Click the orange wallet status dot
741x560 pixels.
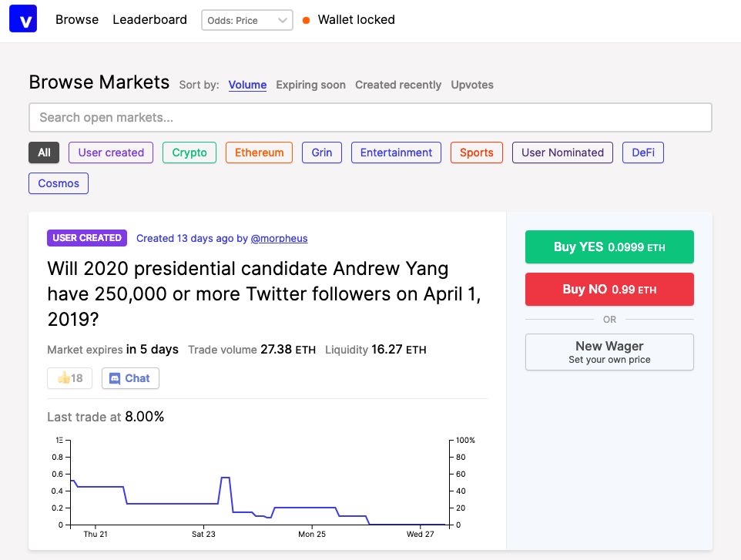[x=307, y=20]
